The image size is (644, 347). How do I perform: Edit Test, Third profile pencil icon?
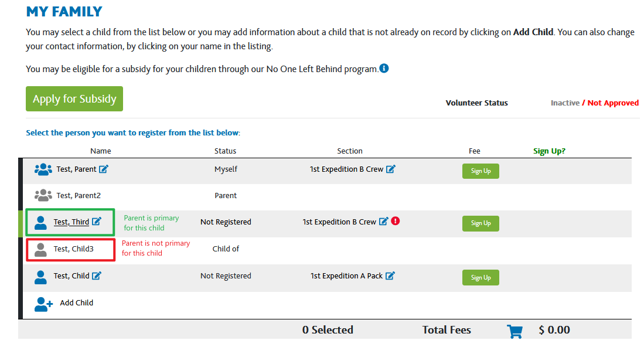(97, 222)
